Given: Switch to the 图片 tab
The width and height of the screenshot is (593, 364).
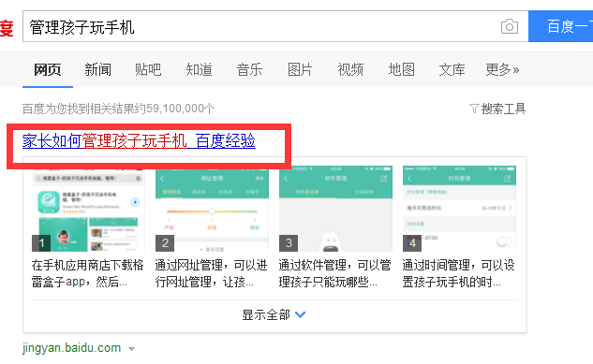Looking at the screenshot, I should tap(300, 70).
